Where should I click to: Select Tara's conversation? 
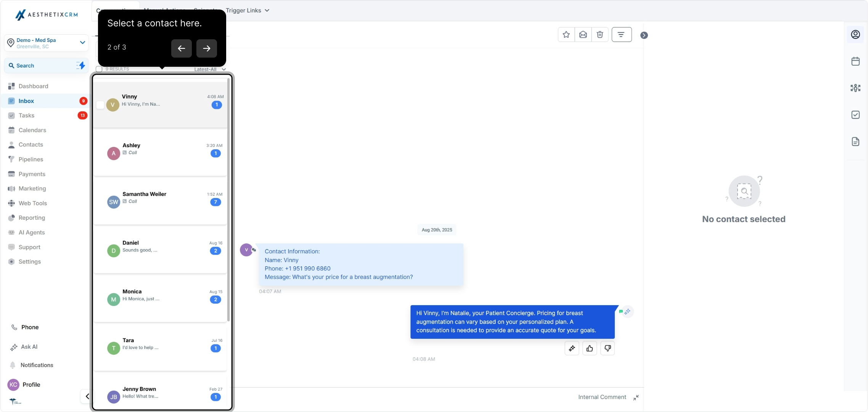coord(160,348)
